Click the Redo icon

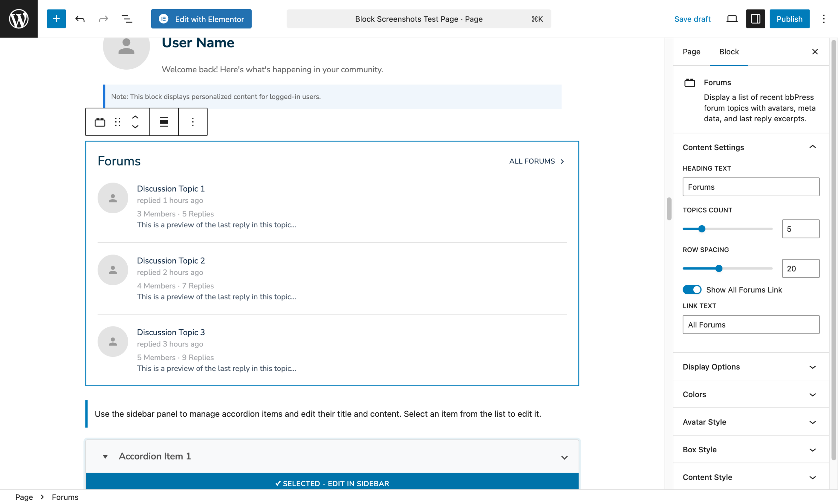pyautogui.click(x=103, y=19)
